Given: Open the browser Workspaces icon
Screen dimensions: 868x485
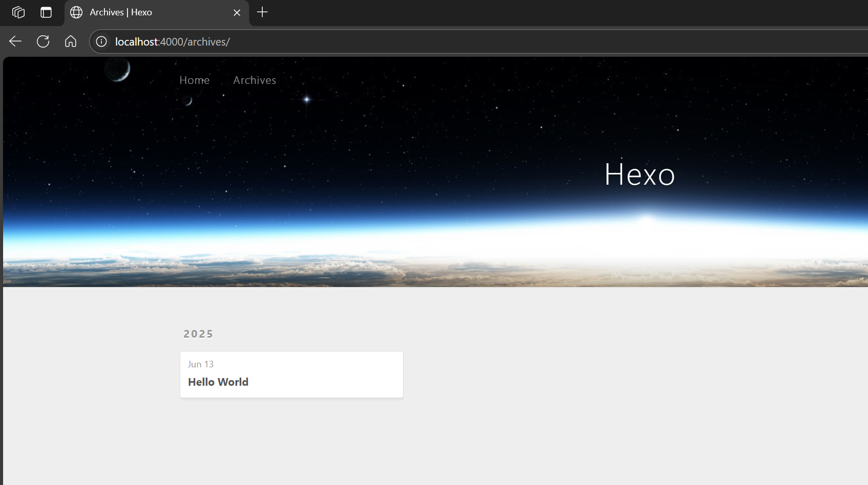Looking at the screenshot, I should (x=18, y=12).
